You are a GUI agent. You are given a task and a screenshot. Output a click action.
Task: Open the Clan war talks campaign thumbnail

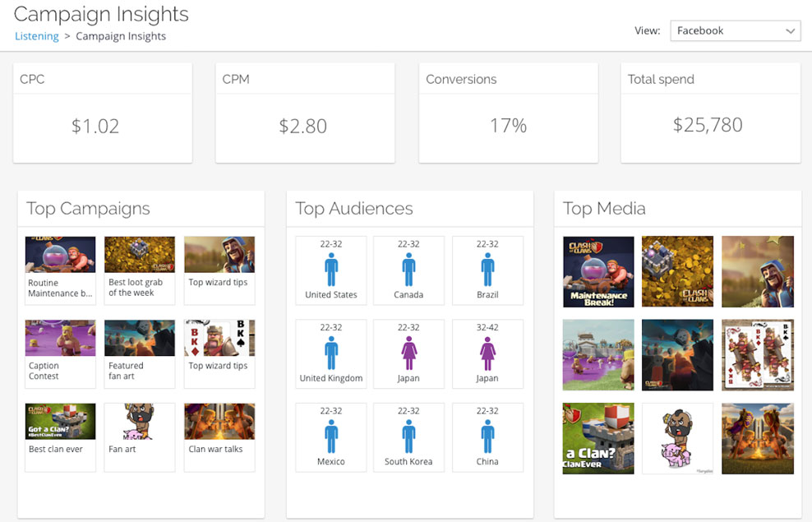point(219,422)
